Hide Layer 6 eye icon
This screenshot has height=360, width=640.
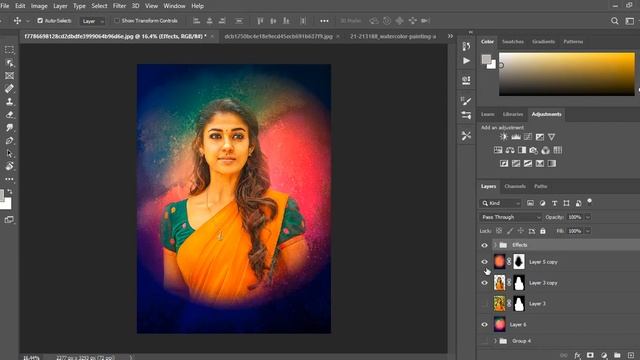(484, 325)
